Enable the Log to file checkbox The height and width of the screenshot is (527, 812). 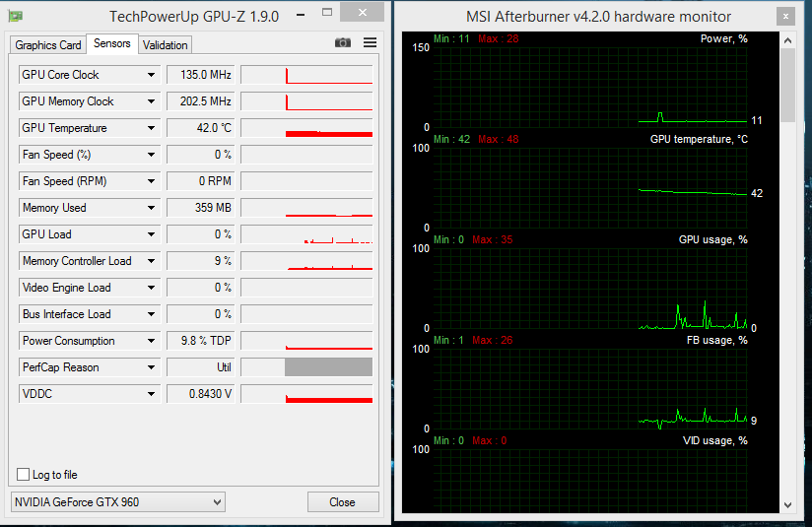tap(23, 474)
